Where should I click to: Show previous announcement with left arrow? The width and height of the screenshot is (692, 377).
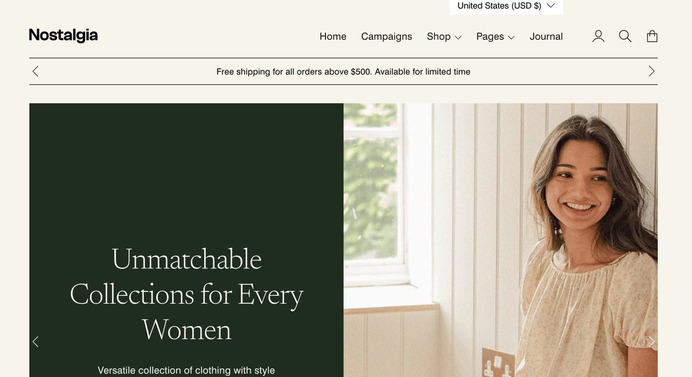pyautogui.click(x=35, y=71)
